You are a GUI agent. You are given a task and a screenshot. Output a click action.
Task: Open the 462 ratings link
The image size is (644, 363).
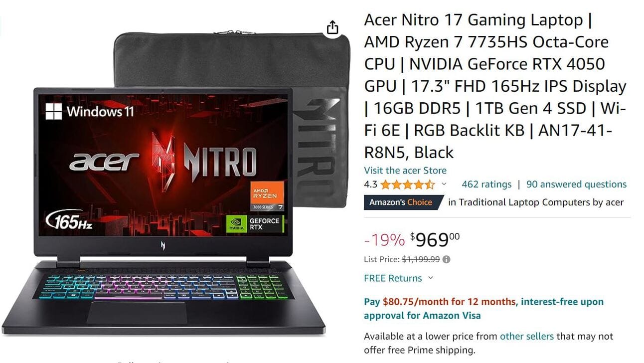pos(486,184)
